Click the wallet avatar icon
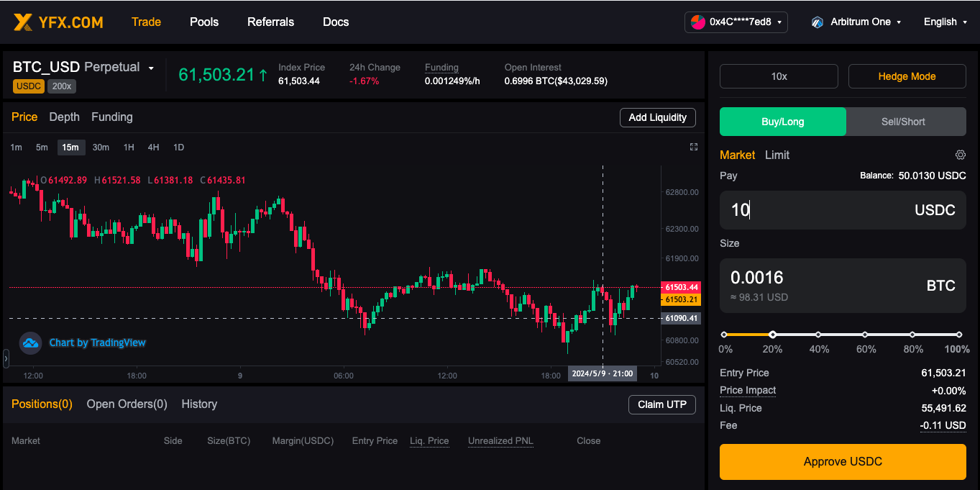The width and height of the screenshot is (980, 490). (x=698, y=22)
